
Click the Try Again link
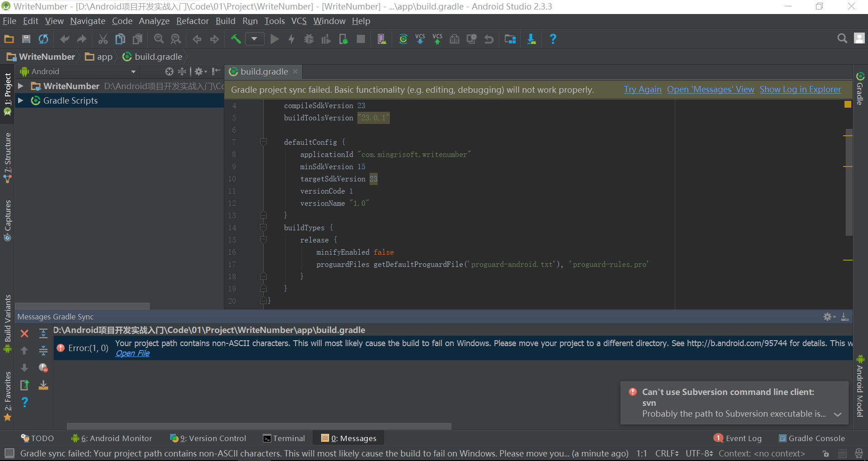(x=643, y=90)
